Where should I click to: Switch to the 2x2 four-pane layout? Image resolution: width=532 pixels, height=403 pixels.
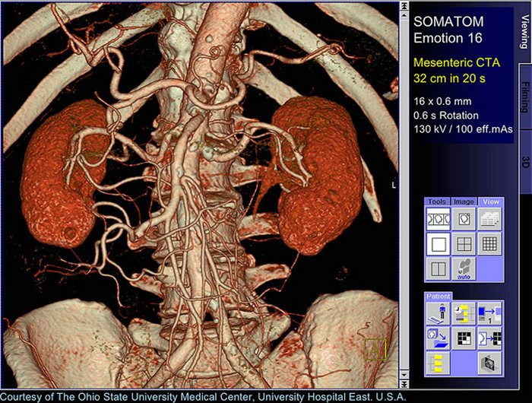[x=464, y=244]
